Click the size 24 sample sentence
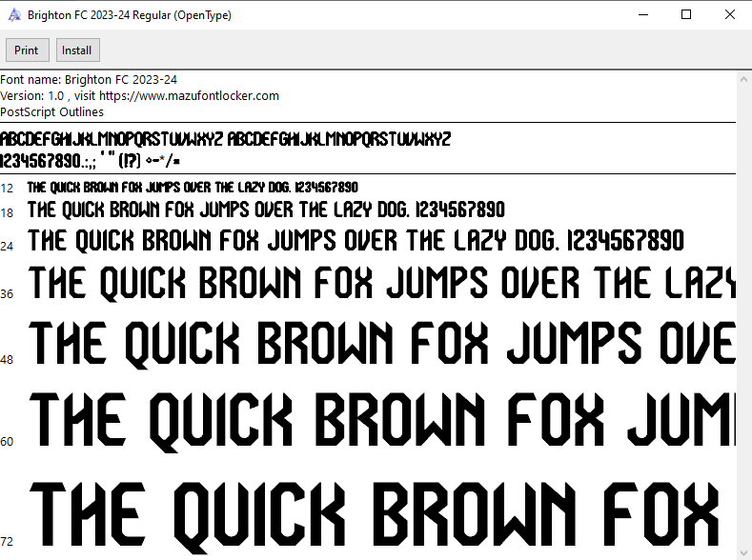Screen dimensions: 752x560 (356, 241)
